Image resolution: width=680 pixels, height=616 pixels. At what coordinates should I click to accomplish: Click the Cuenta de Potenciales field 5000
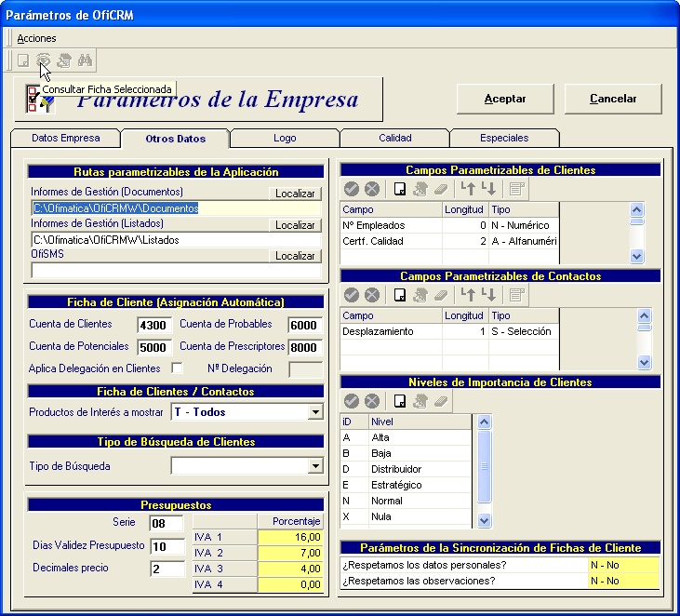[x=154, y=347]
